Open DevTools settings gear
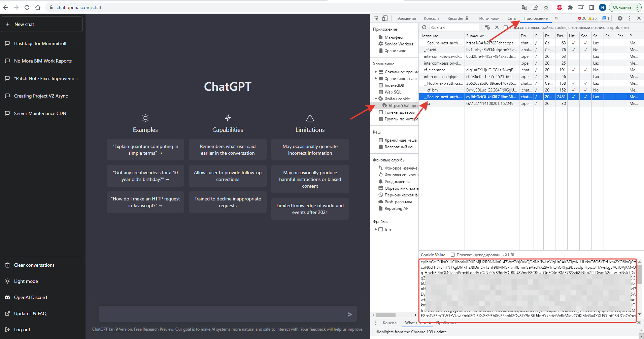 620,18
